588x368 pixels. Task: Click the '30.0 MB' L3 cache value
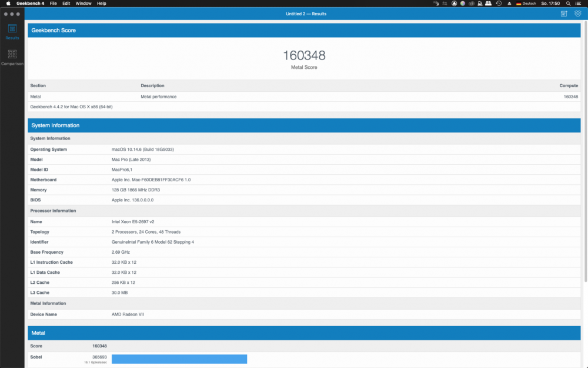(119, 293)
